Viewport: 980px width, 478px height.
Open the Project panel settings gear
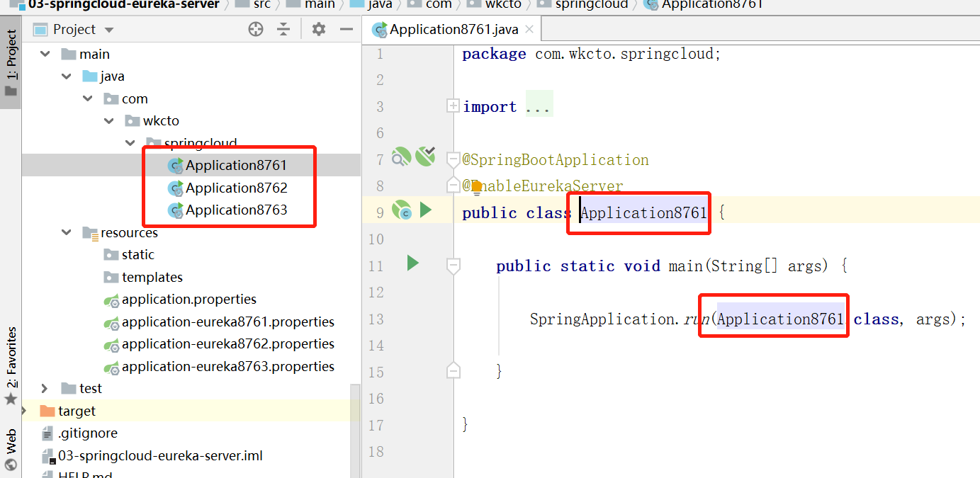319,29
